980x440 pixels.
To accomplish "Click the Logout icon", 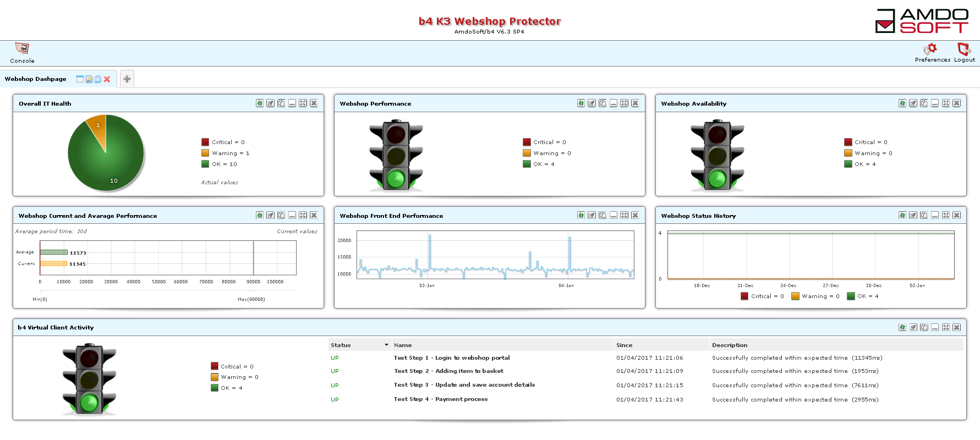I will tap(964, 49).
